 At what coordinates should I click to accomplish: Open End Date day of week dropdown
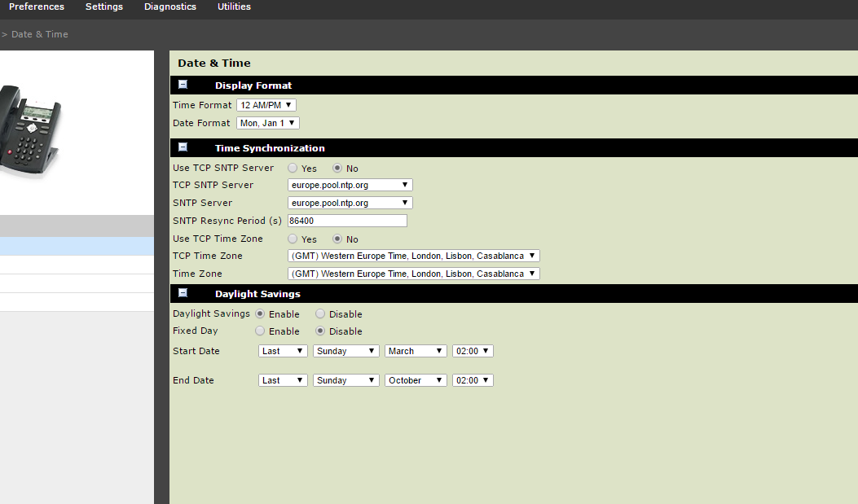tap(345, 380)
